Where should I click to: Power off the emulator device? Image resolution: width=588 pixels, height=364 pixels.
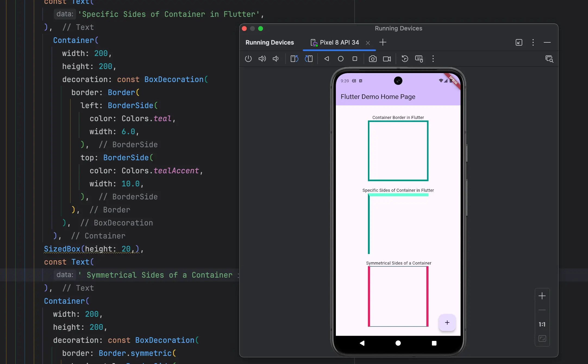(248, 59)
